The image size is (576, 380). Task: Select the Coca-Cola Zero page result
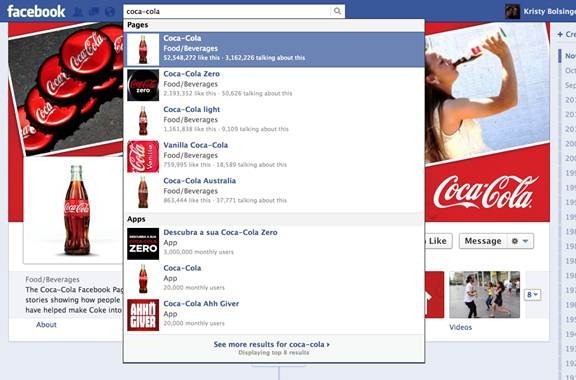pos(274,85)
